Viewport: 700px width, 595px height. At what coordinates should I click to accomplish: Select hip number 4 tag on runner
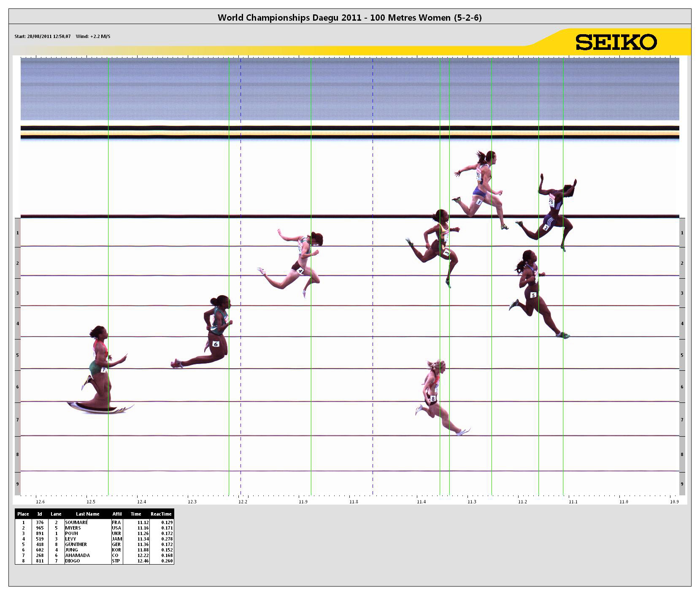300,271
